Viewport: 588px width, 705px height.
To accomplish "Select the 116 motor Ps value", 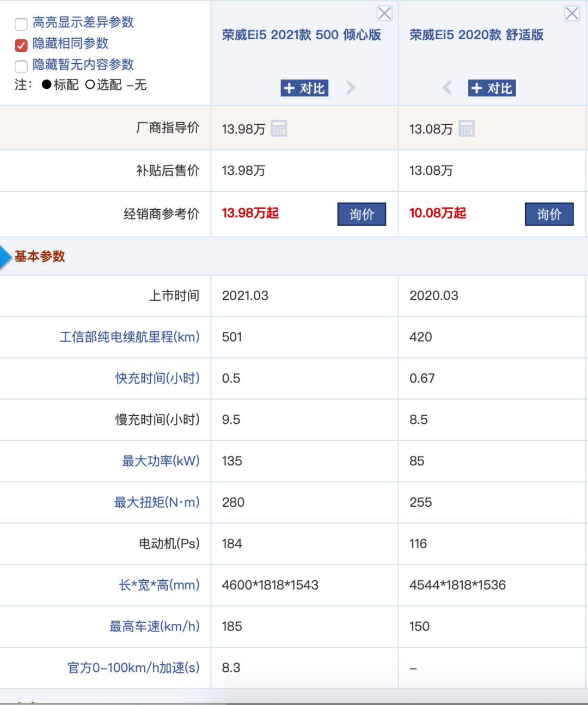I will point(418,544).
